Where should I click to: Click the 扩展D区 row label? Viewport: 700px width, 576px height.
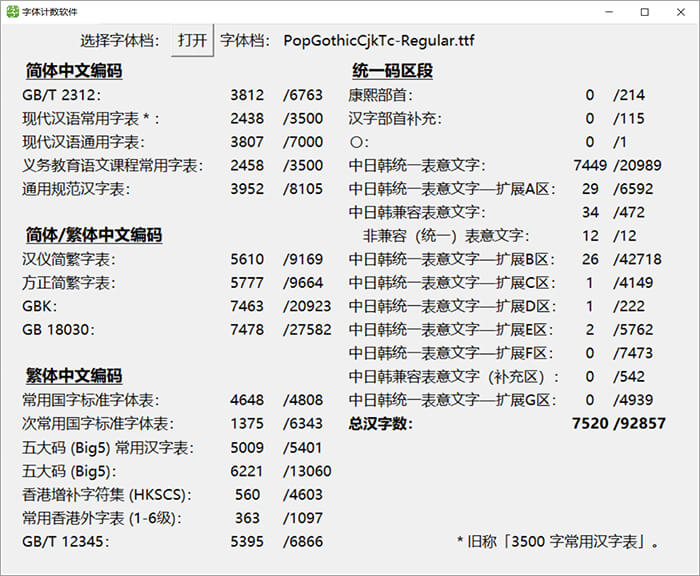tap(452, 306)
